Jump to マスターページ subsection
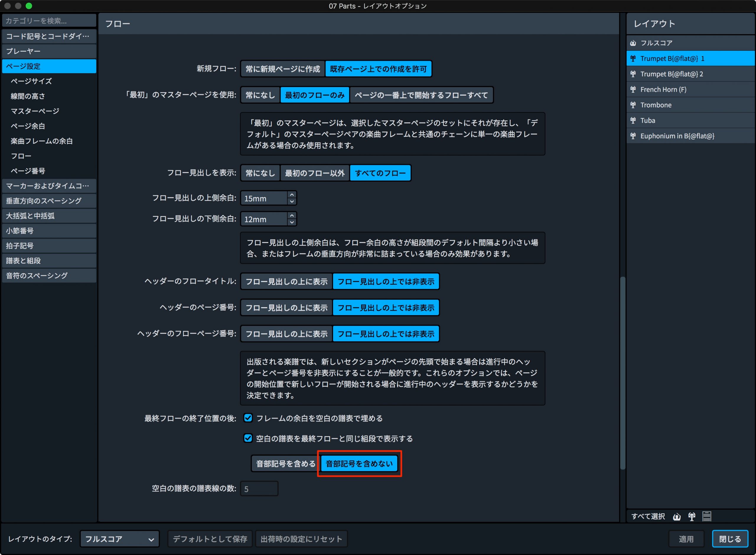The width and height of the screenshot is (756, 555). (35, 111)
